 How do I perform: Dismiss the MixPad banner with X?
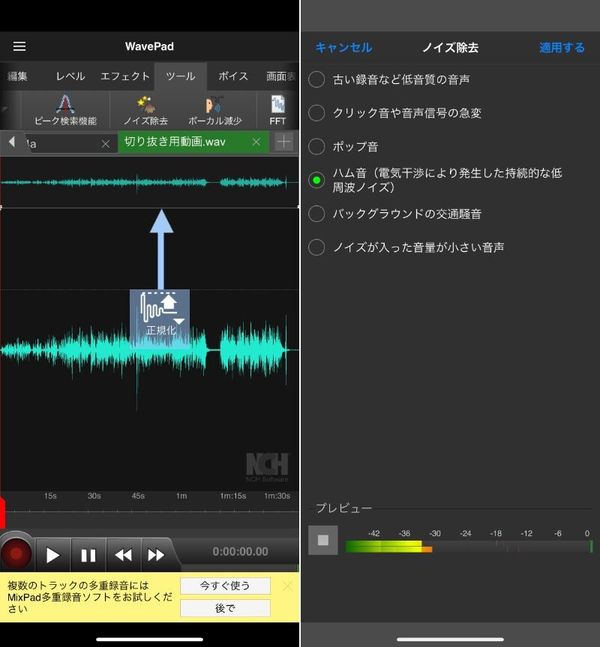(288, 586)
